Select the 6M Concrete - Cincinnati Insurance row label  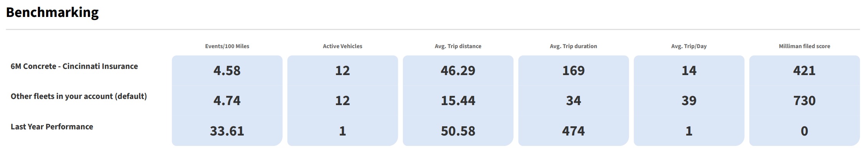click(74, 66)
